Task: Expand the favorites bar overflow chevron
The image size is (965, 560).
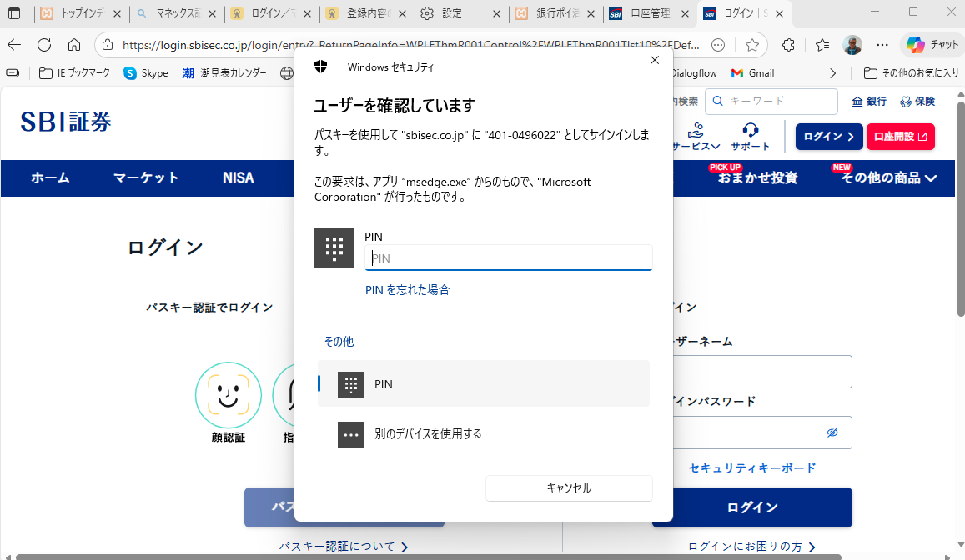Action: pyautogui.click(x=832, y=73)
